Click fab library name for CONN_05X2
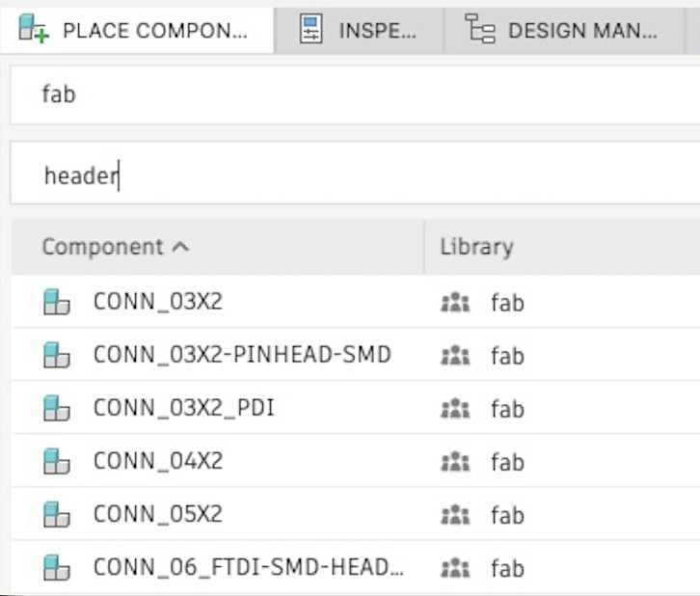700x596 pixels. click(507, 515)
